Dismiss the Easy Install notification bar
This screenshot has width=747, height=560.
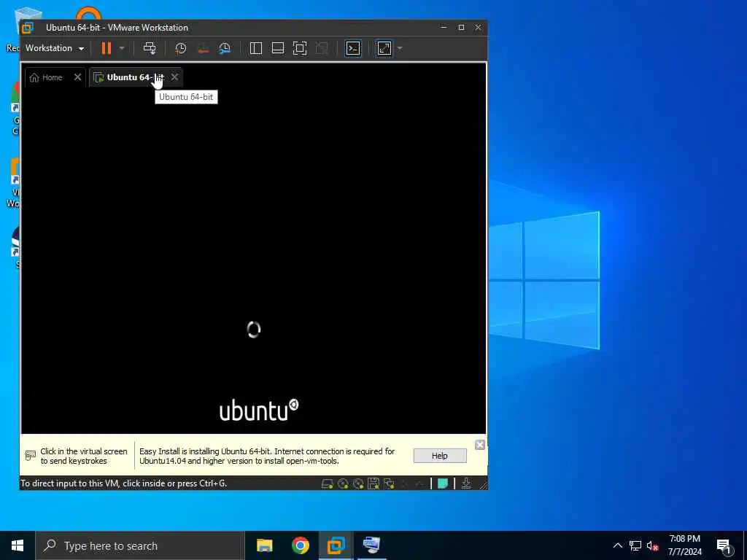click(480, 444)
